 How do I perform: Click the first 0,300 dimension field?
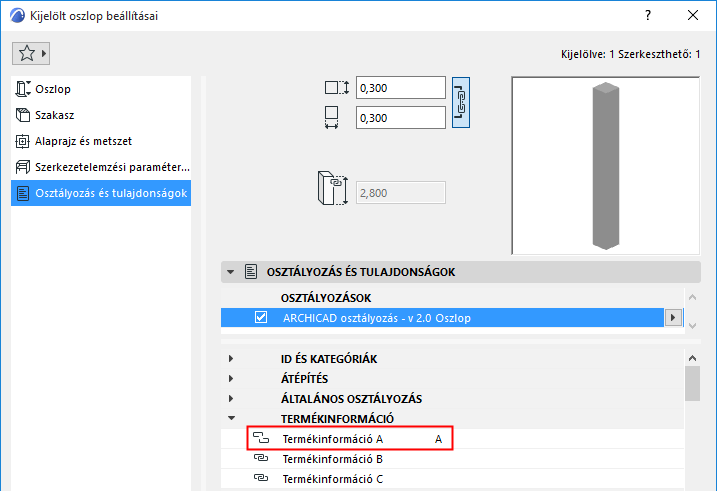[401, 88]
